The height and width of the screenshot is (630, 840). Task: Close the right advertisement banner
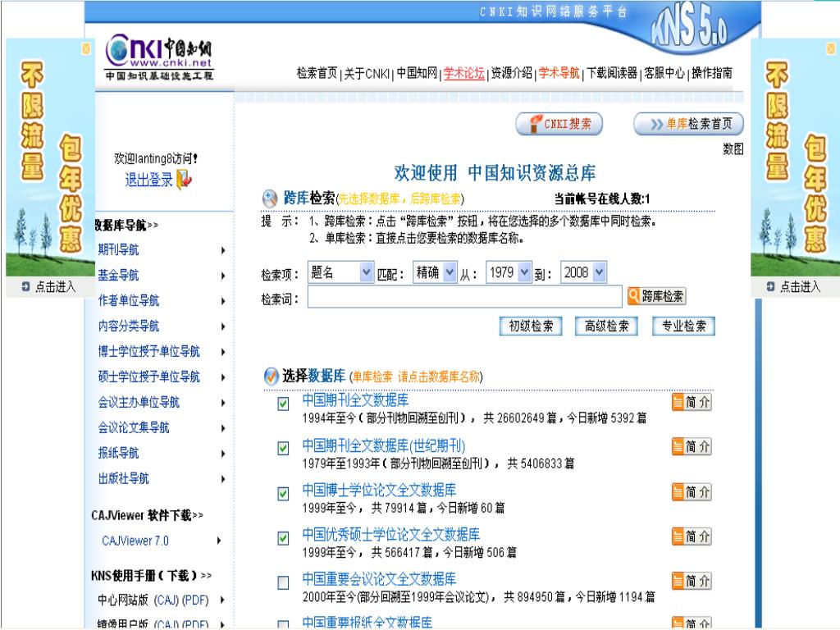click(831, 49)
